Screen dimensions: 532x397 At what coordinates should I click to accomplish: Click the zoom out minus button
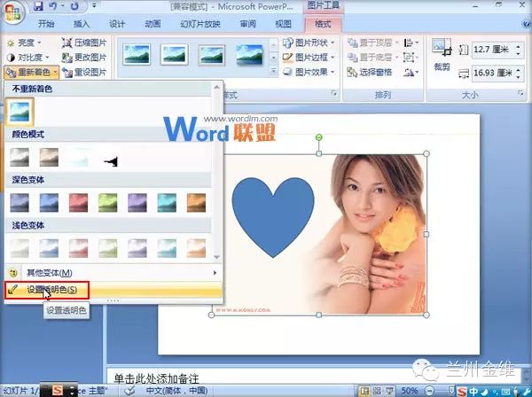pyautogui.click(x=429, y=391)
